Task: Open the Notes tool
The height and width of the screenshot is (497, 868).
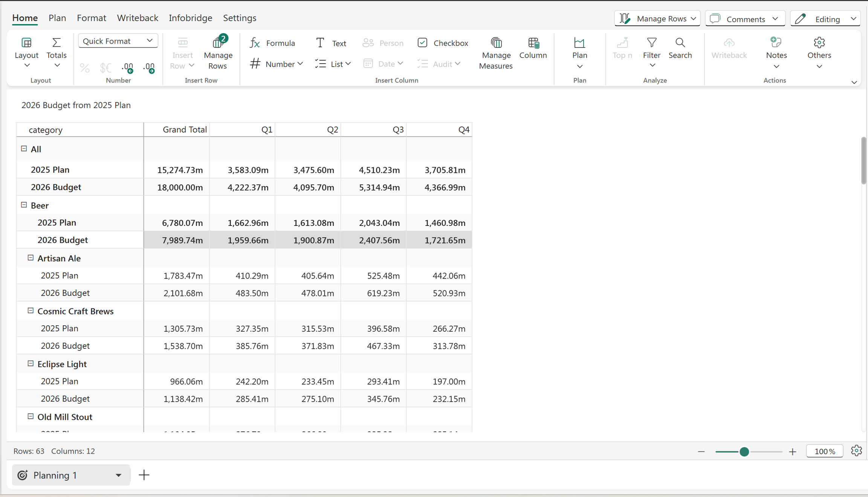Action: tap(776, 53)
